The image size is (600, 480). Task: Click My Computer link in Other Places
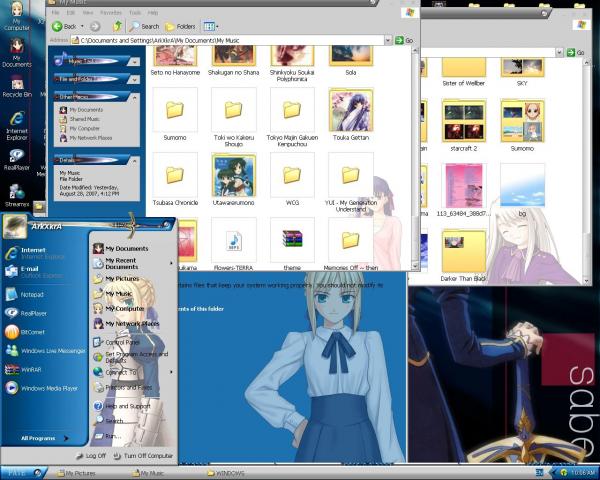point(80,129)
